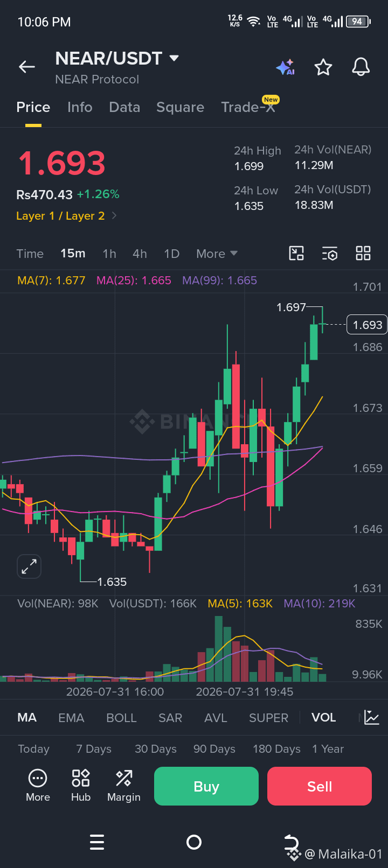
Task: Open the chart layout grid icon
Action: tap(363, 253)
